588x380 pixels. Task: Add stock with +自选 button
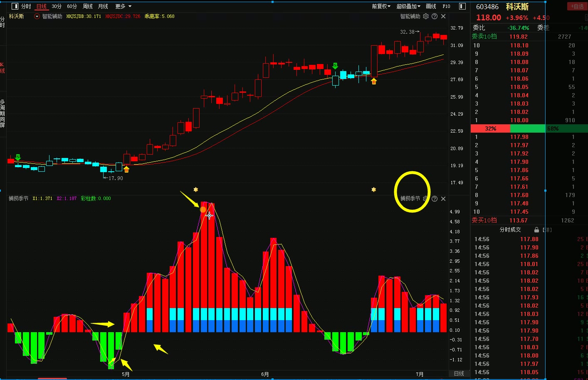tap(577, 6)
